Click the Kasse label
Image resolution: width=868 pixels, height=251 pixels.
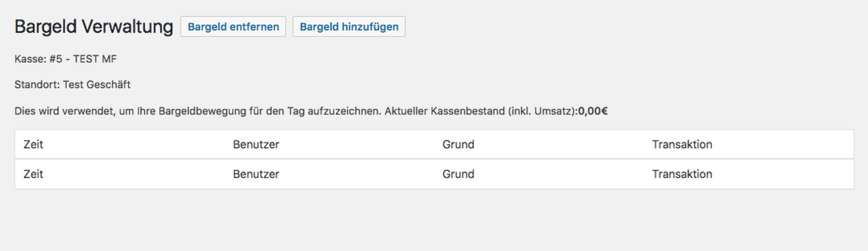tap(30, 59)
